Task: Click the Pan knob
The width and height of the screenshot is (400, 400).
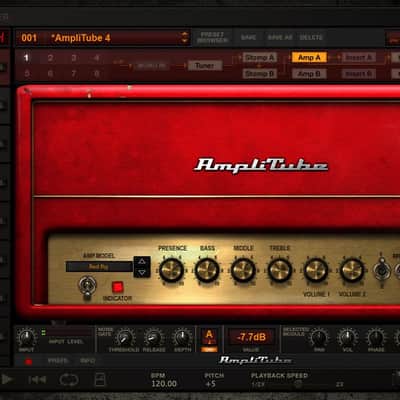Action: pos(319,338)
